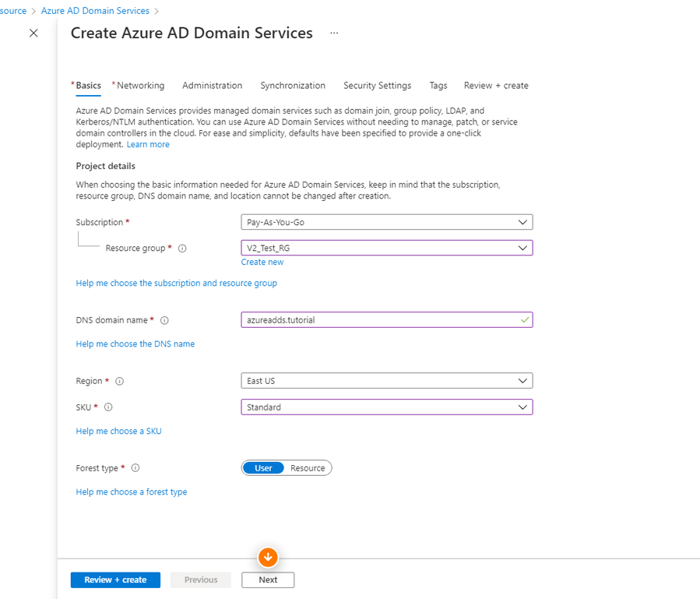Open Help me choose the DNS name
This screenshot has height=599, width=700.
coord(135,344)
